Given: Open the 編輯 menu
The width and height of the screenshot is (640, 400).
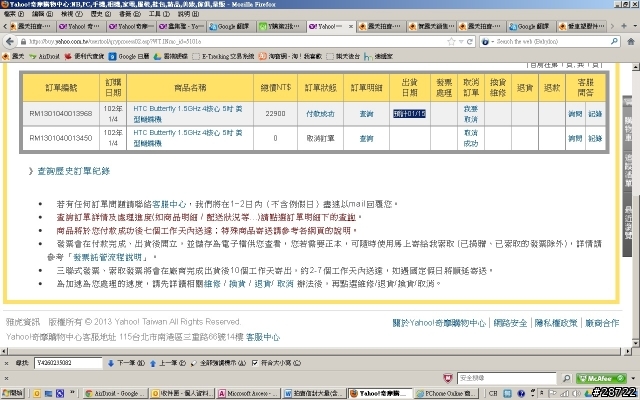Looking at the screenshot, I should pyautogui.click(x=42, y=14).
